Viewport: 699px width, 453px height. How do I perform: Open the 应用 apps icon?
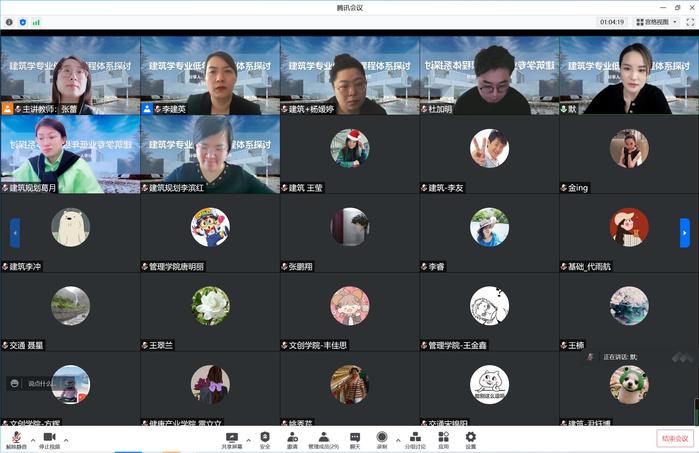tap(443, 437)
